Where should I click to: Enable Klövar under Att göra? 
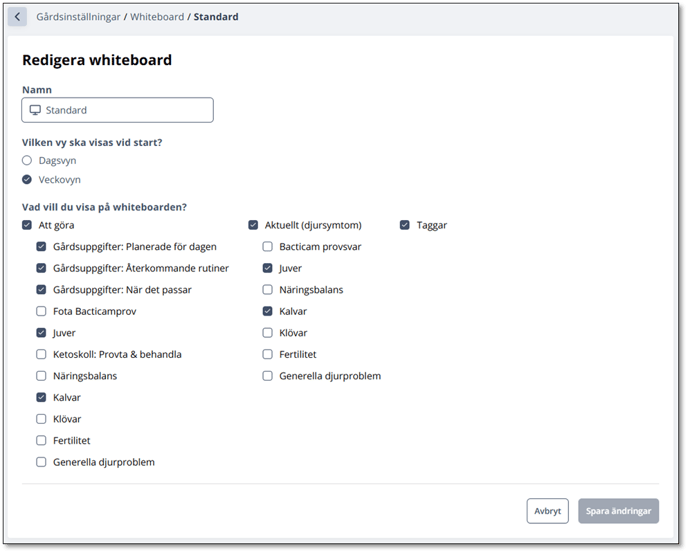click(x=41, y=419)
